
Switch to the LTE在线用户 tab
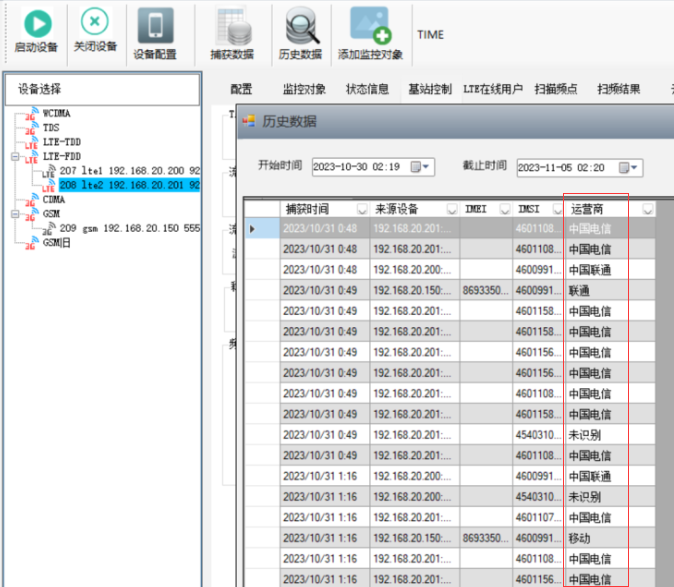tap(492, 89)
